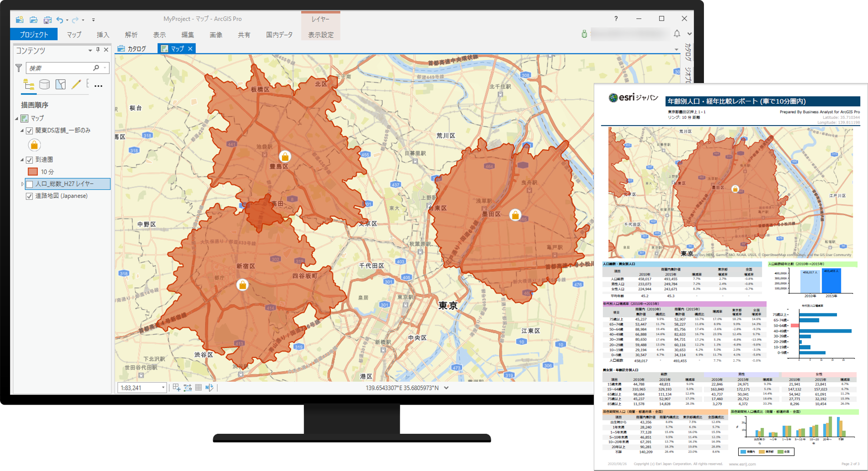The image size is (868, 471).
Task: Switch to the 画像 ribbon tab
Action: [216, 34]
